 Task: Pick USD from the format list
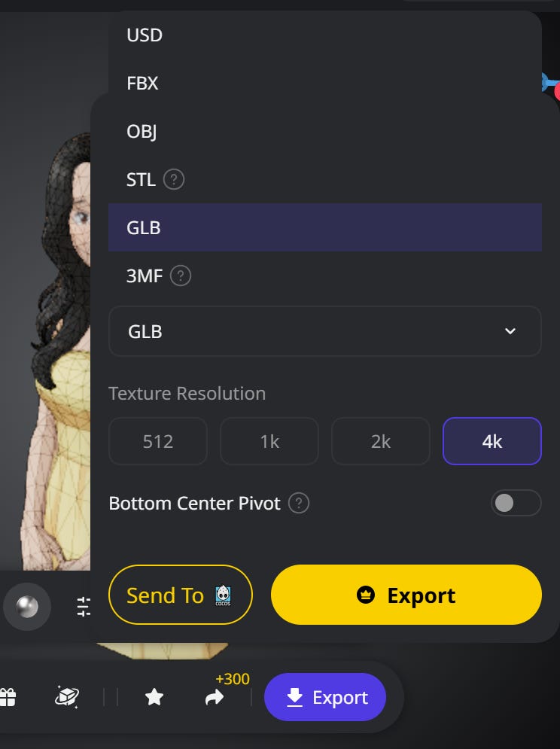(x=325, y=35)
